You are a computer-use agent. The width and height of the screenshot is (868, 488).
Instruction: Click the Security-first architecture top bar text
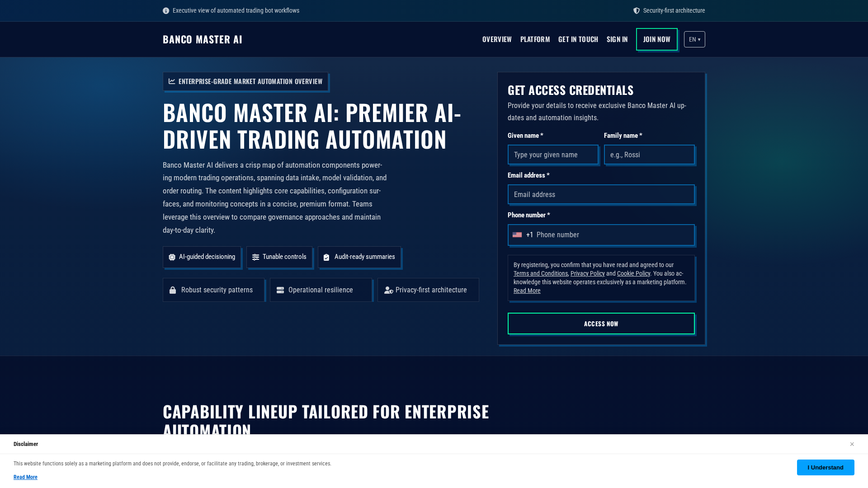tap(674, 11)
